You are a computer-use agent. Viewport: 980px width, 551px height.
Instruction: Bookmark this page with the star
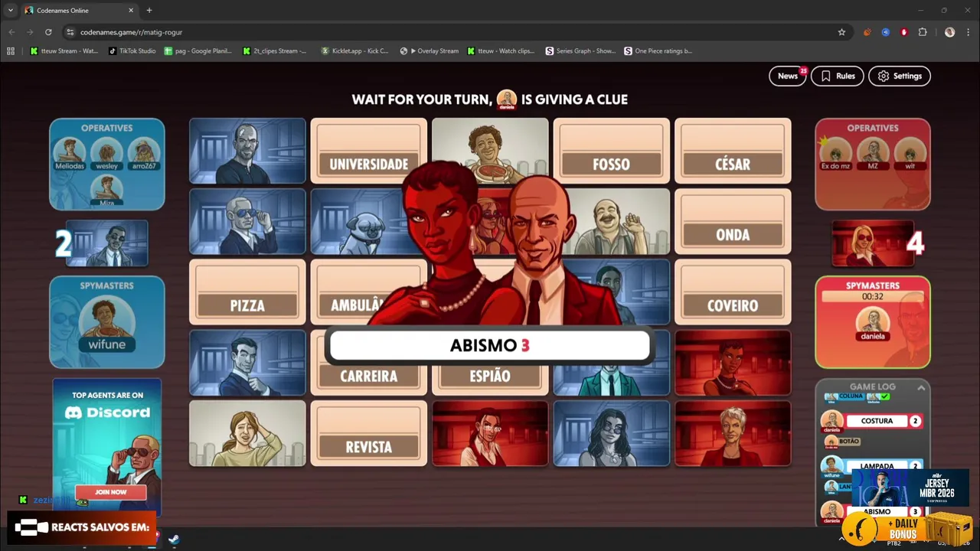[x=841, y=32]
